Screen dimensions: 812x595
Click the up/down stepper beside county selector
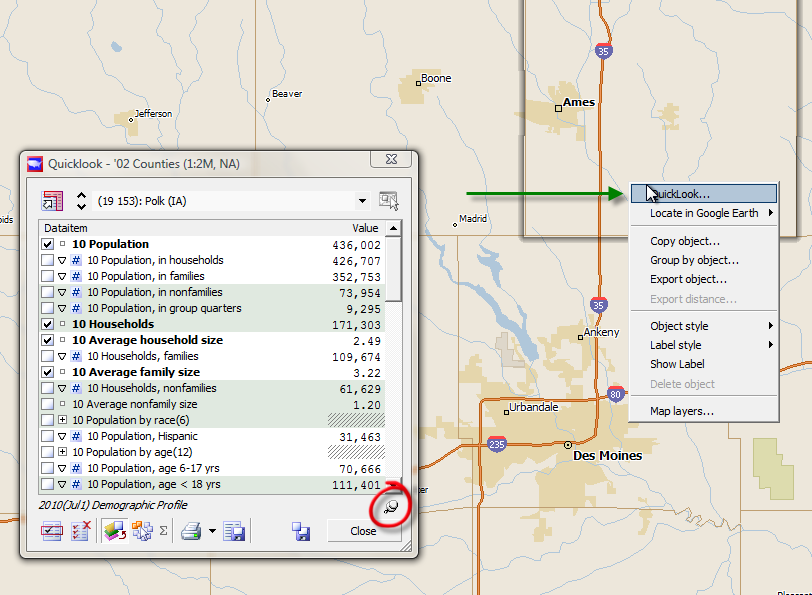pyautogui.click(x=81, y=201)
